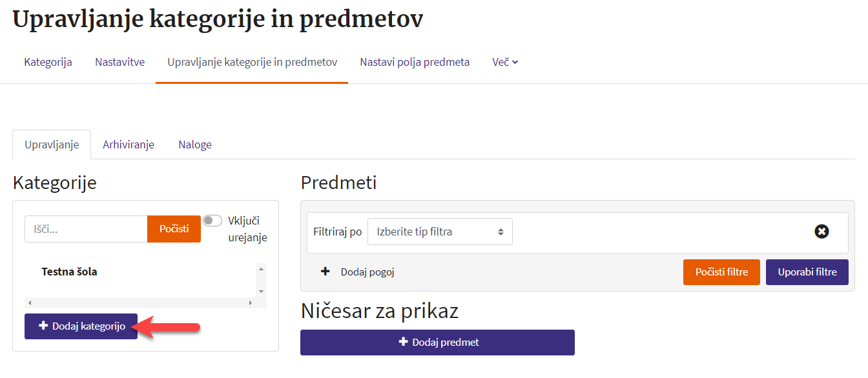Open the Naloge tab
This screenshot has height=378, width=868.
(195, 144)
